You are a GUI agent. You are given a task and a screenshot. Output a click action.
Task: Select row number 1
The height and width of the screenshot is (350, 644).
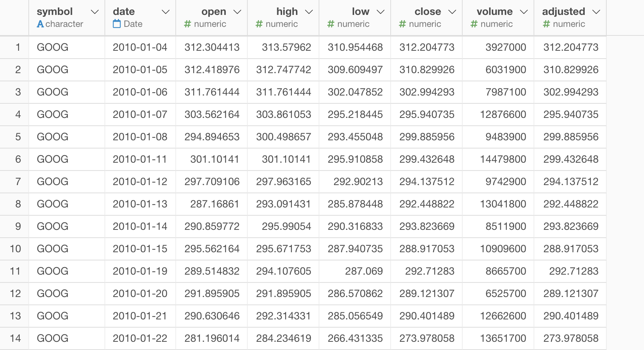pos(18,47)
